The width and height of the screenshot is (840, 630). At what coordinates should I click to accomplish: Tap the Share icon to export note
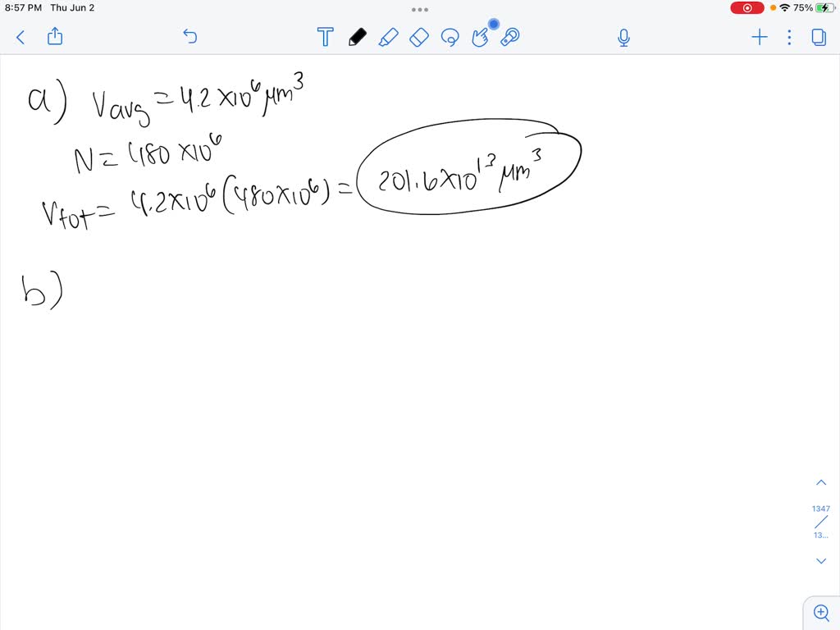point(54,37)
